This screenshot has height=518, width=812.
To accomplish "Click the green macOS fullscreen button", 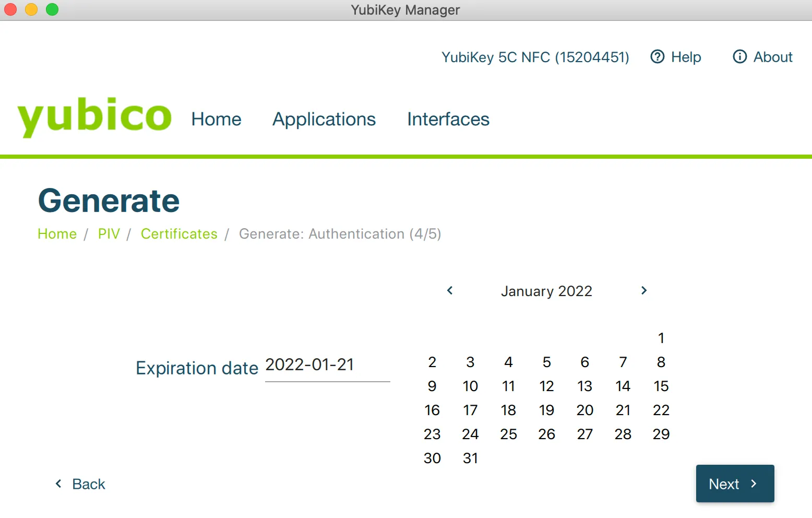I will click(x=52, y=10).
